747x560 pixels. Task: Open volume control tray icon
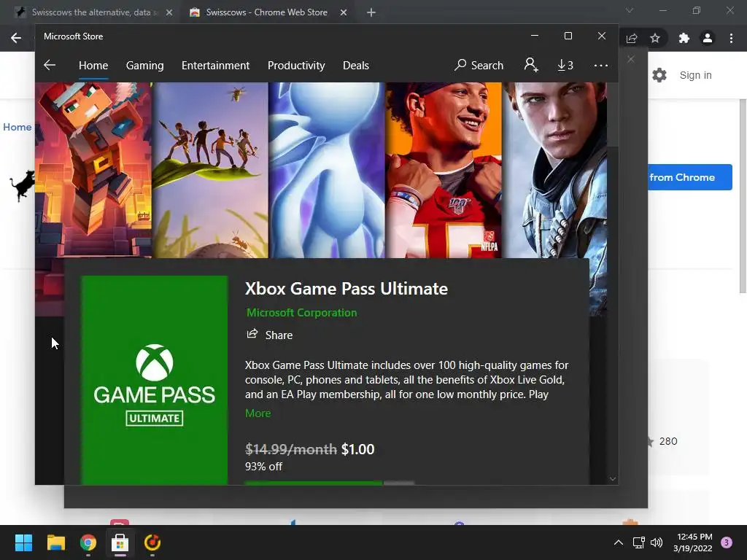(657, 542)
